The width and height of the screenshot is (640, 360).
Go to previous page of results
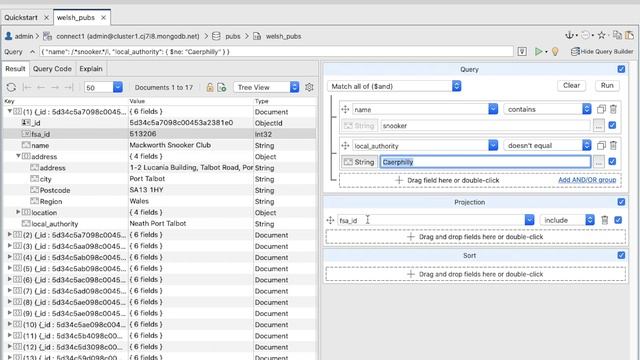41,87
